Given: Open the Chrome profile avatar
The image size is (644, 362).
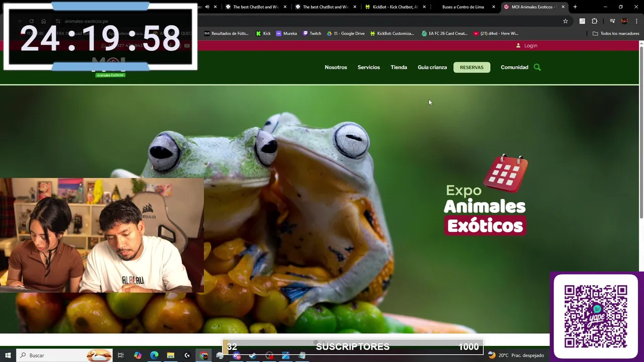Looking at the screenshot, I should [624, 21].
